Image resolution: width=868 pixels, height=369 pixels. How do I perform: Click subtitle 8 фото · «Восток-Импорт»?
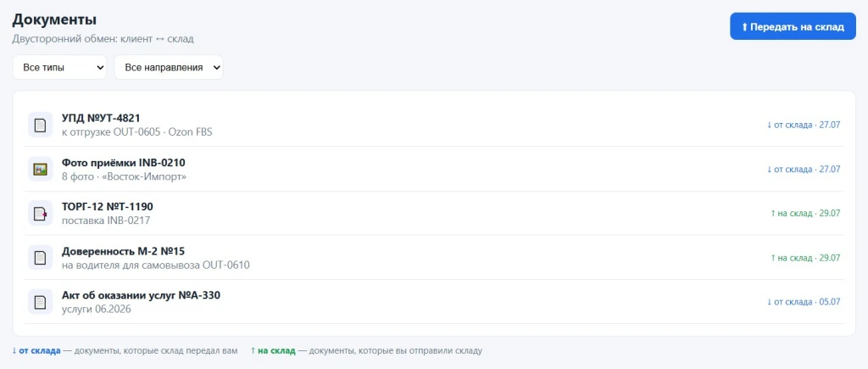coord(124,176)
